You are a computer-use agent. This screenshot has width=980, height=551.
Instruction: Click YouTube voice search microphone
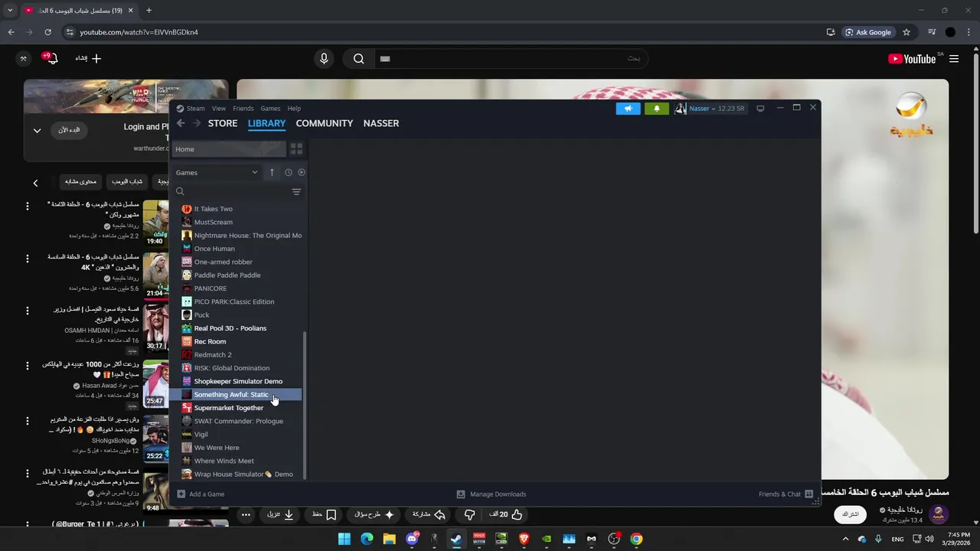(x=324, y=58)
